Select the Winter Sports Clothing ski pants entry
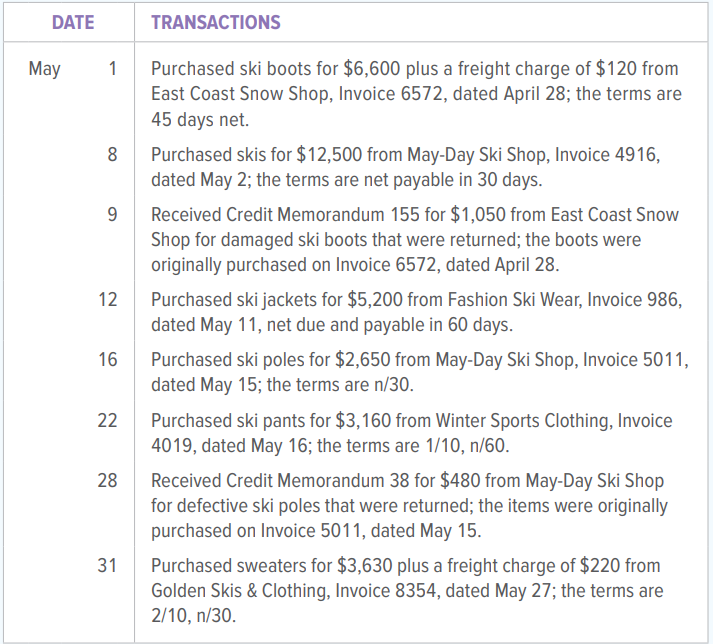713x644 pixels. 412,433
